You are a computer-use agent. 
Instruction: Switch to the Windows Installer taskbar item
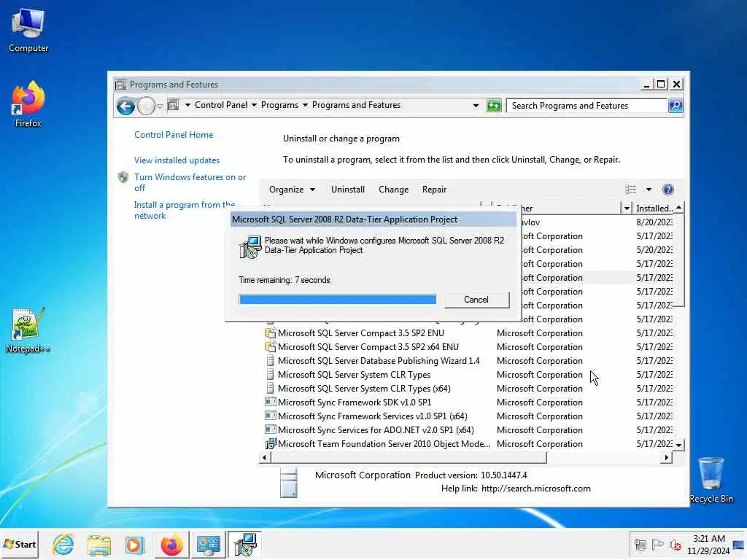click(245, 544)
